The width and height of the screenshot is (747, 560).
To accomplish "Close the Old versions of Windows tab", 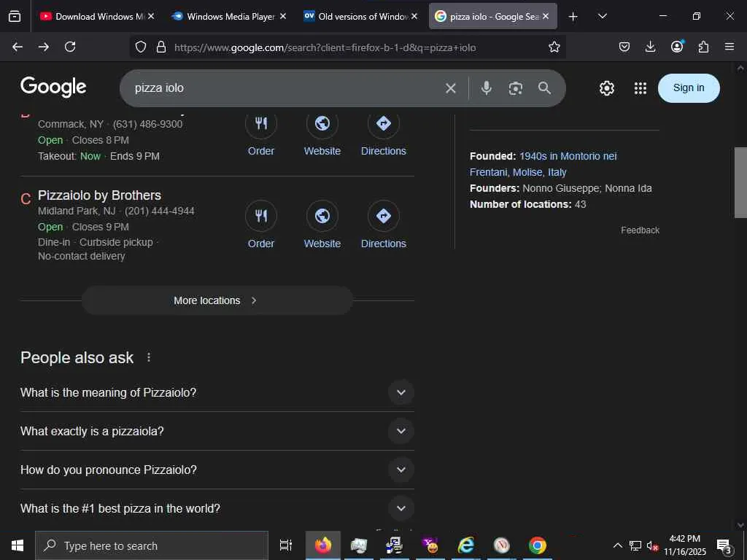I will tap(414, 16).
